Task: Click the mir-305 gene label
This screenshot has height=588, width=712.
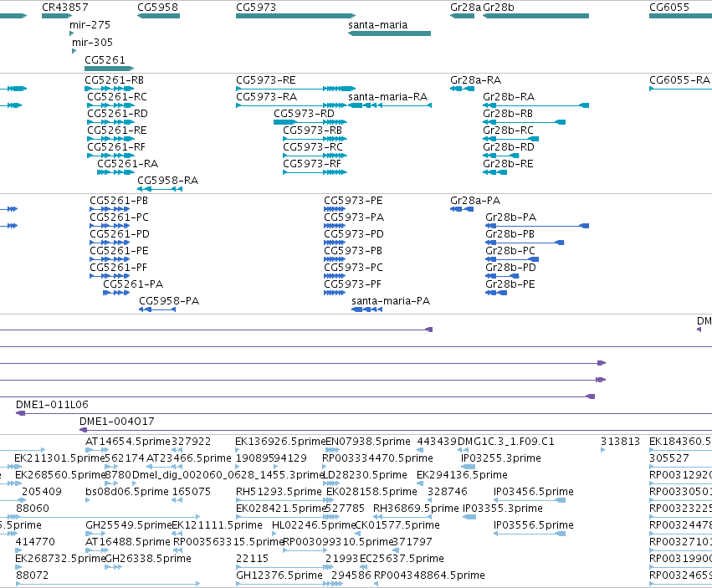Action: (x=92, y=42)
